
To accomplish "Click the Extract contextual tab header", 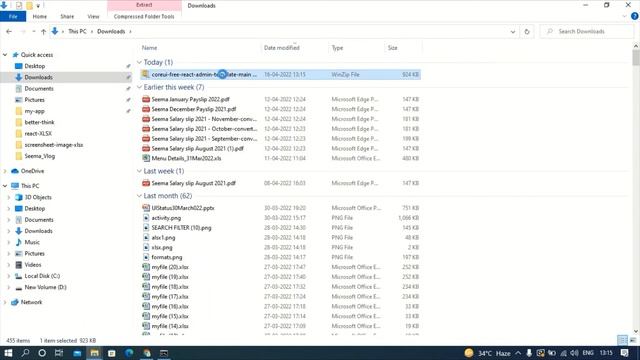I will click(144, 5).
